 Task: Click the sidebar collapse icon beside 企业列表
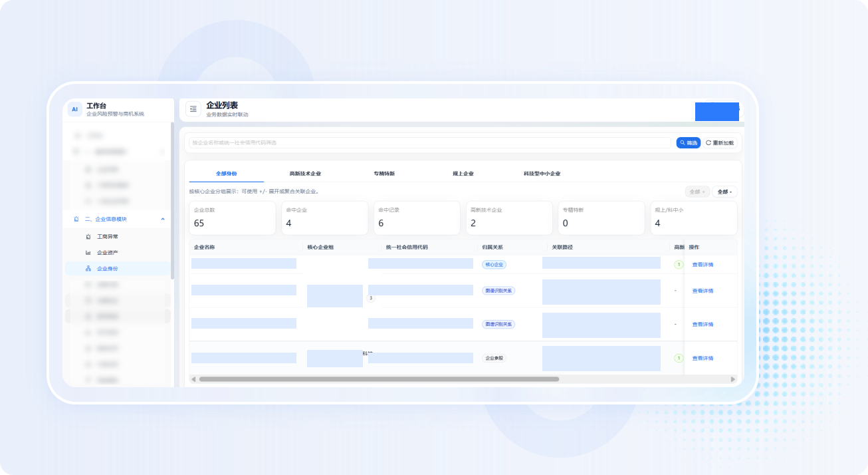193,109
